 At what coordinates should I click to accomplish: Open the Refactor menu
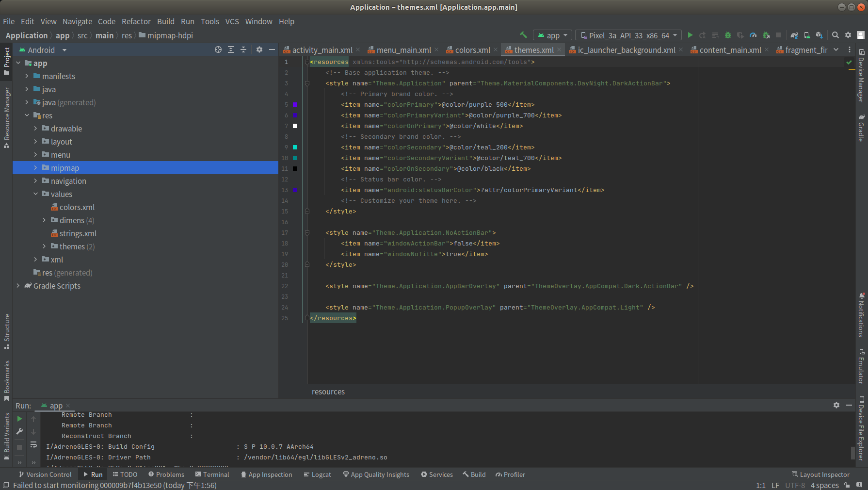tap(136, 21)
